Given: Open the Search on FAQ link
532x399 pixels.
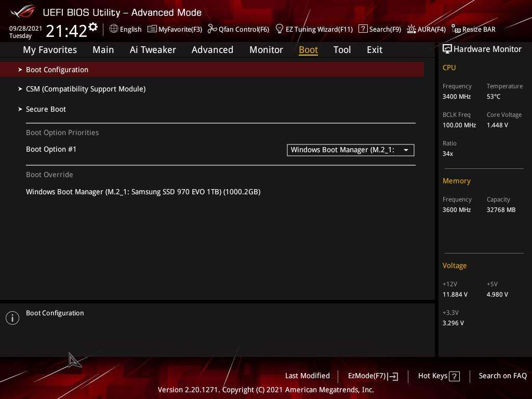Looking at the screenshot, I should click(x=502, y=376).
